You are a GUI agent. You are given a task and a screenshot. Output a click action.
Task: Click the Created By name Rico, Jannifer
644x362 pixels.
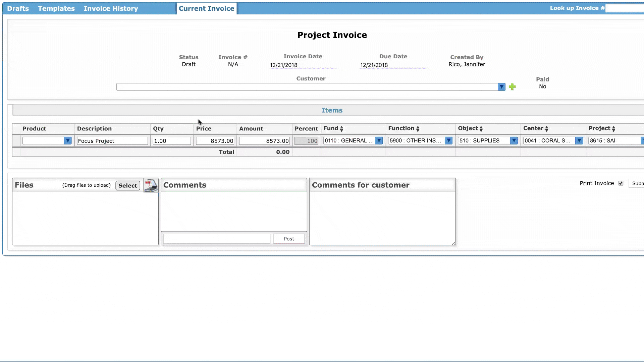pos(467,64)
